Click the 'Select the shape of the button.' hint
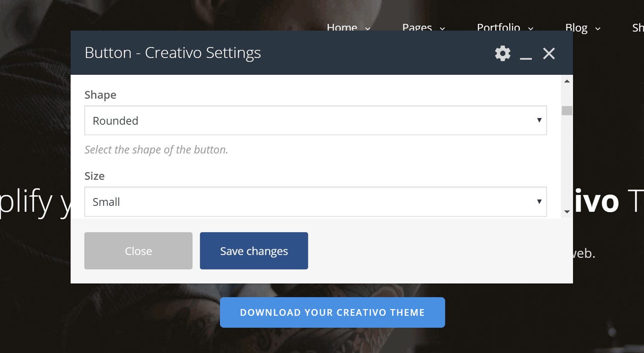 pos(156,150)
